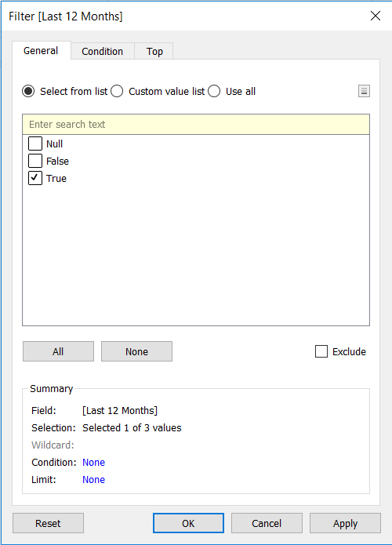392x545 pixels.
Task: Open the Condition None link in Summary
Action: (93, 463)
